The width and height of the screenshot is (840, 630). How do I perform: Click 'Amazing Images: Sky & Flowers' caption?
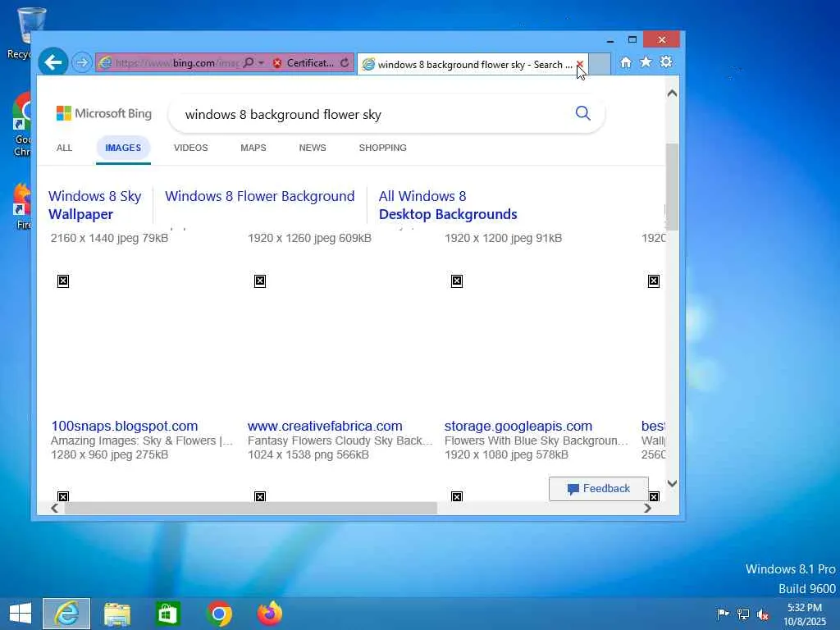[x=142, y=441]
